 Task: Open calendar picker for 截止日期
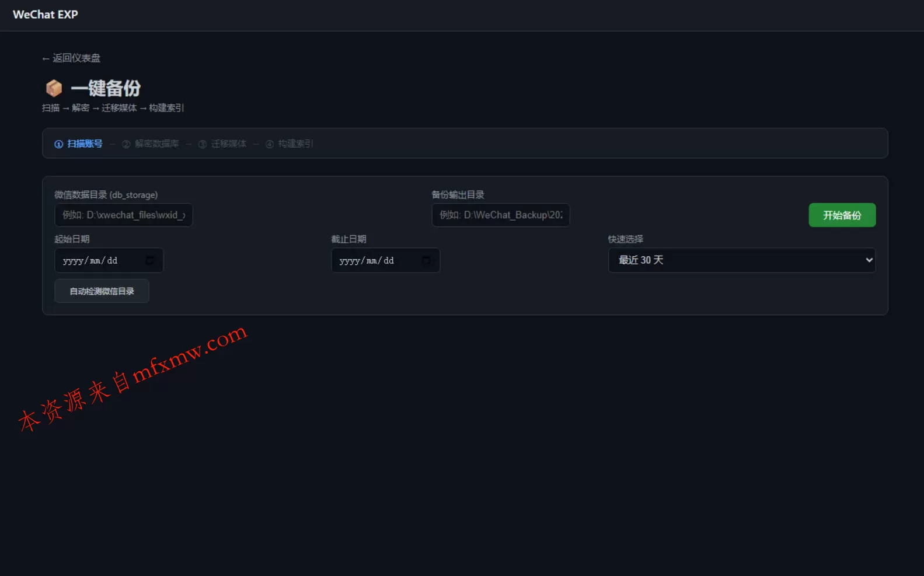click(x=427, y=260)
